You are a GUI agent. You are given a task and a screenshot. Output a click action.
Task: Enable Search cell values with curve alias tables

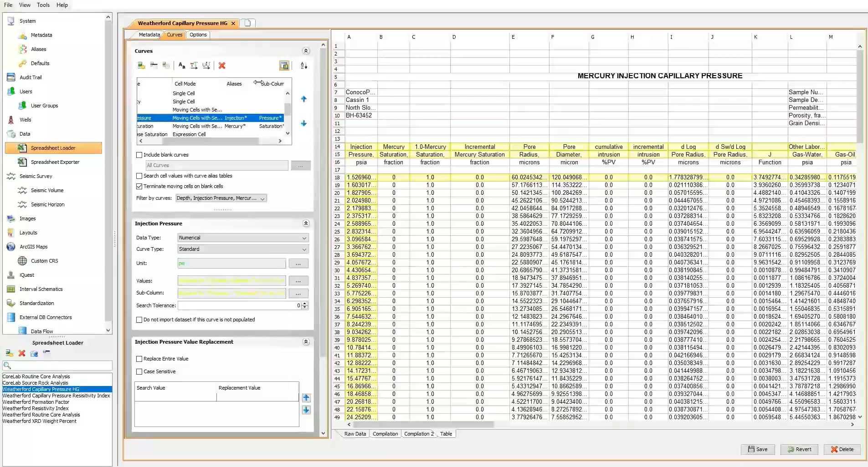139,176
